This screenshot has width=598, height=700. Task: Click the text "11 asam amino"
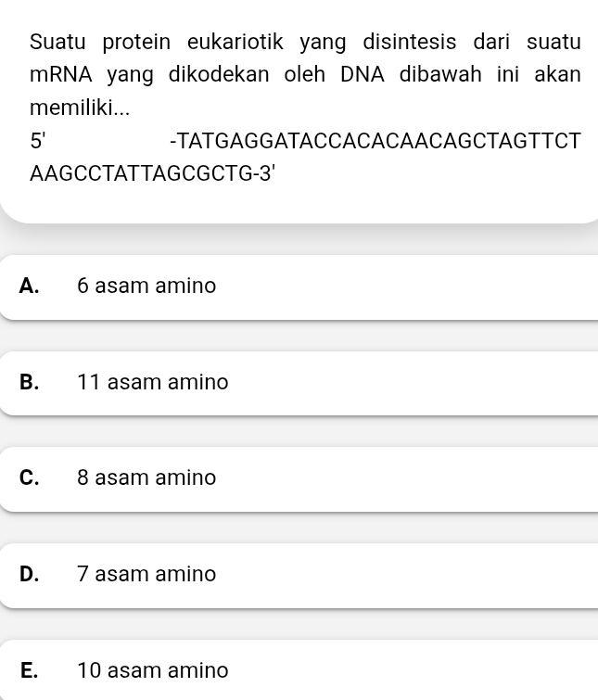click(x=153, y=383)
